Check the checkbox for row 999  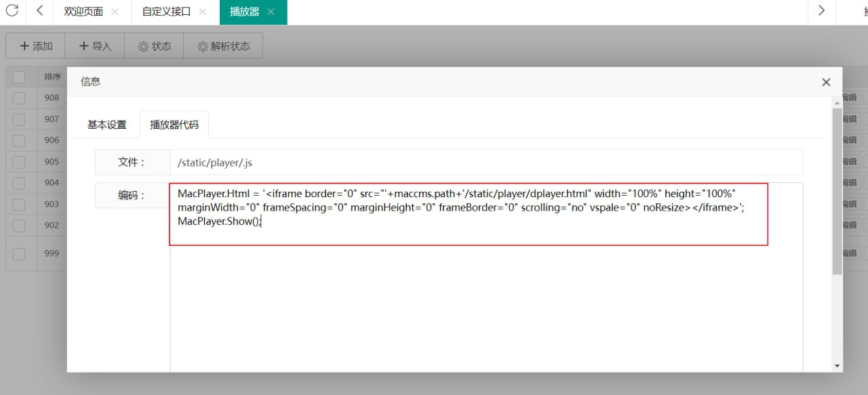[19, 253]
